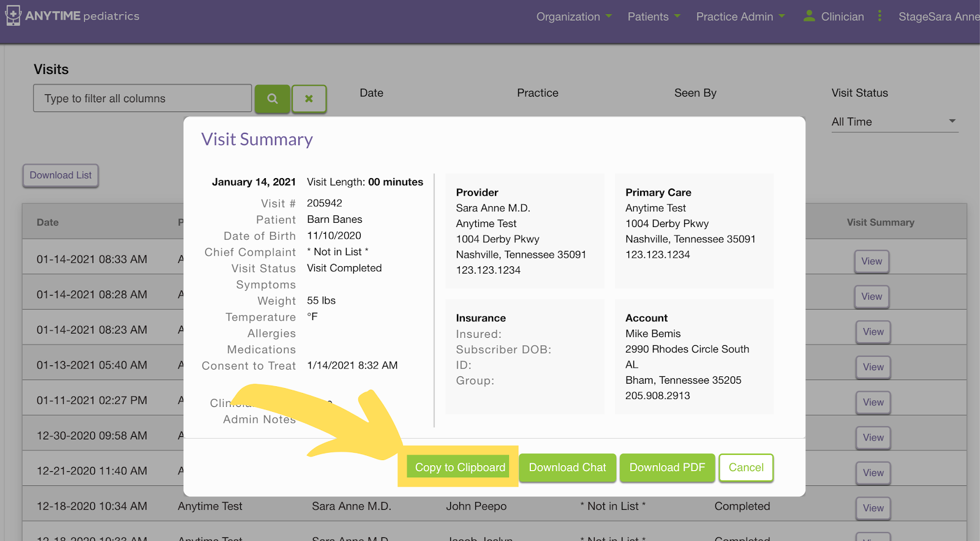Click the Download Chat button

pos(567,468)
